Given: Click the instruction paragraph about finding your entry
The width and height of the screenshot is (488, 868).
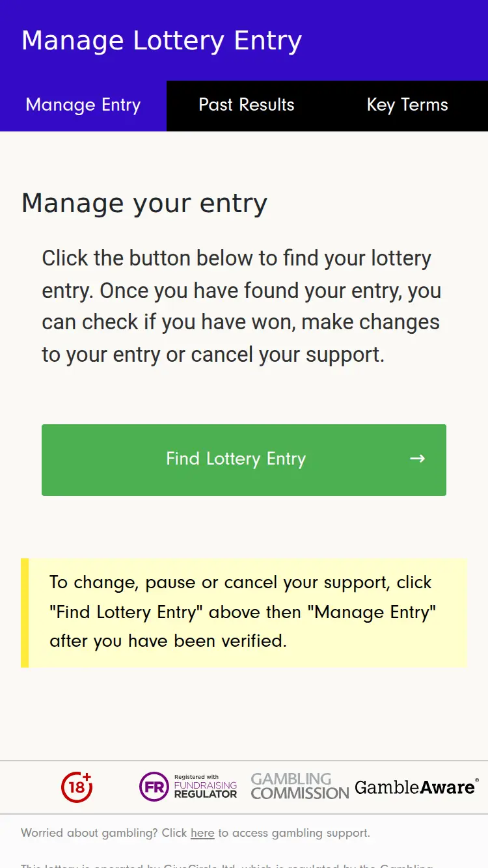Looking at the screenshot, I should tap(242, 306).
